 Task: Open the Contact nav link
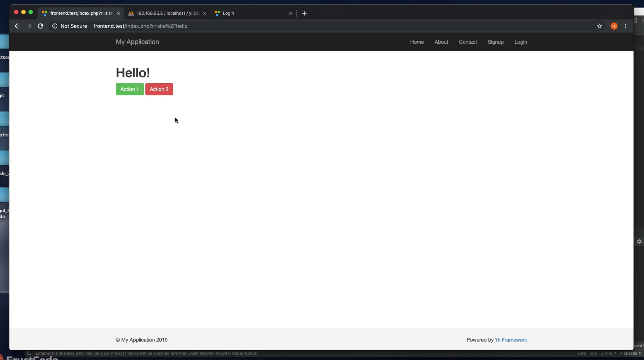[468, 42]
